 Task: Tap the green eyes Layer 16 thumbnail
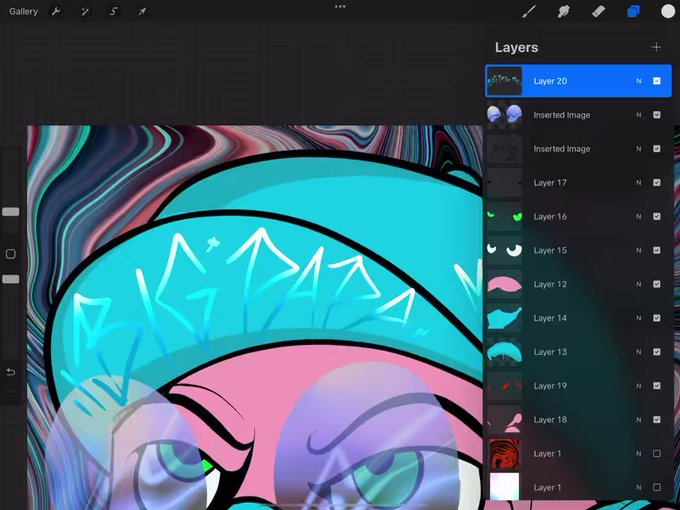pyautogui.click(x=504, y=216)
